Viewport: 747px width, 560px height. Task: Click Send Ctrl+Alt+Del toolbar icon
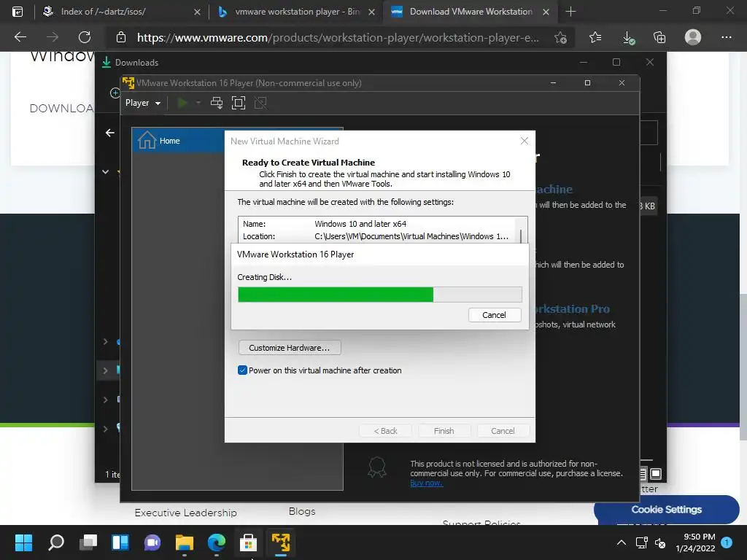[x=216, y=103]
